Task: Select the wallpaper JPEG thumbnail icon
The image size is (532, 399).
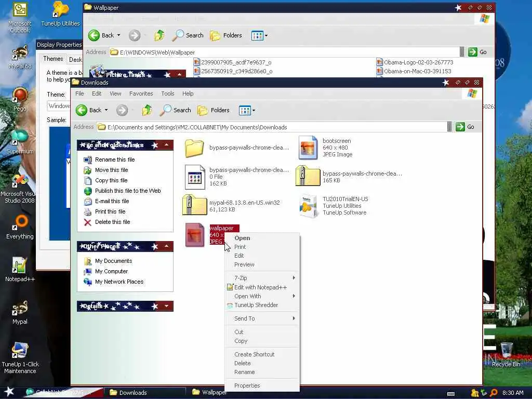Action: [194, 234]
